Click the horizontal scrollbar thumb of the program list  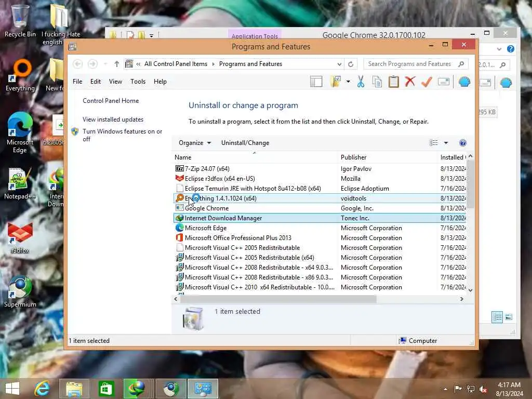(x=278, y=299)
